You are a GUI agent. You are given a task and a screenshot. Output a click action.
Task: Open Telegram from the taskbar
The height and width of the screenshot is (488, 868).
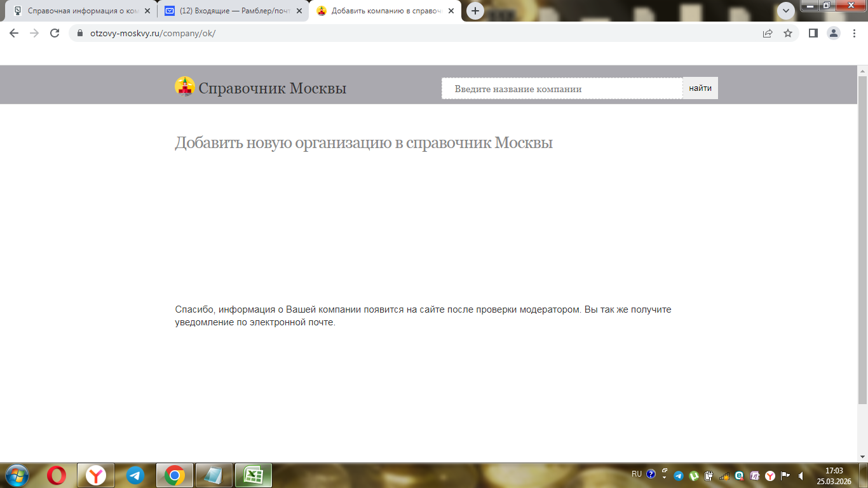point(135,475)
